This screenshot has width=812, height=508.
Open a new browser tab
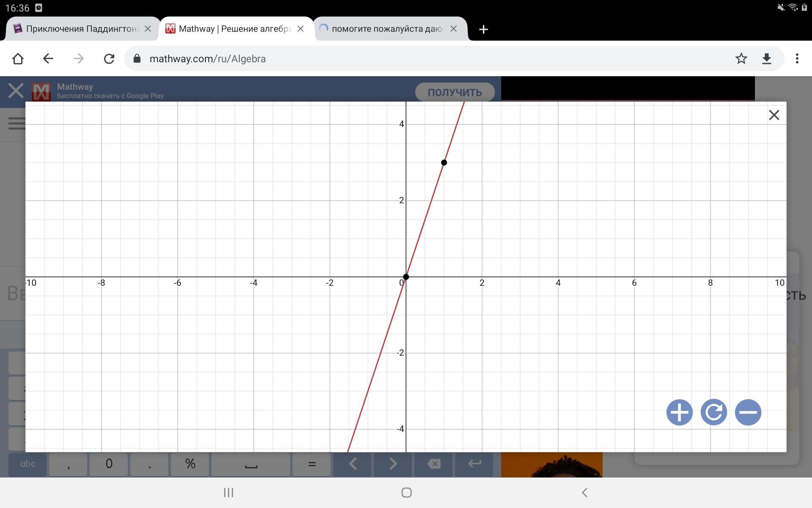pyautogui.click(x=483, y=29)
